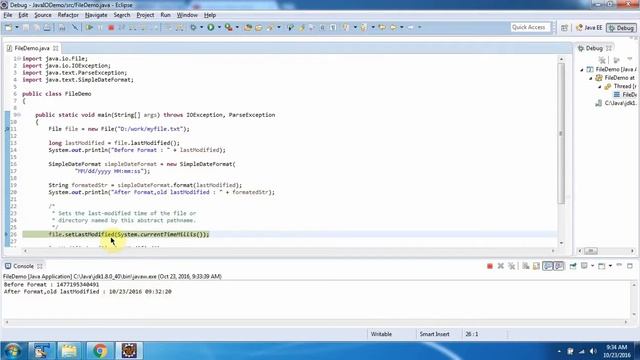Toggle Show Console on standard output change
This screenshot has width=640, height=360.
548,266
